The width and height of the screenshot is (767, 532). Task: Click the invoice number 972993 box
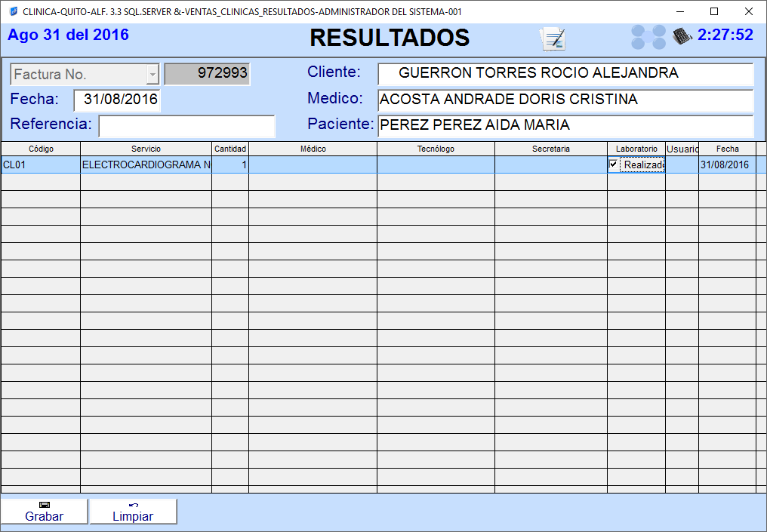click(x=207, y=73)
